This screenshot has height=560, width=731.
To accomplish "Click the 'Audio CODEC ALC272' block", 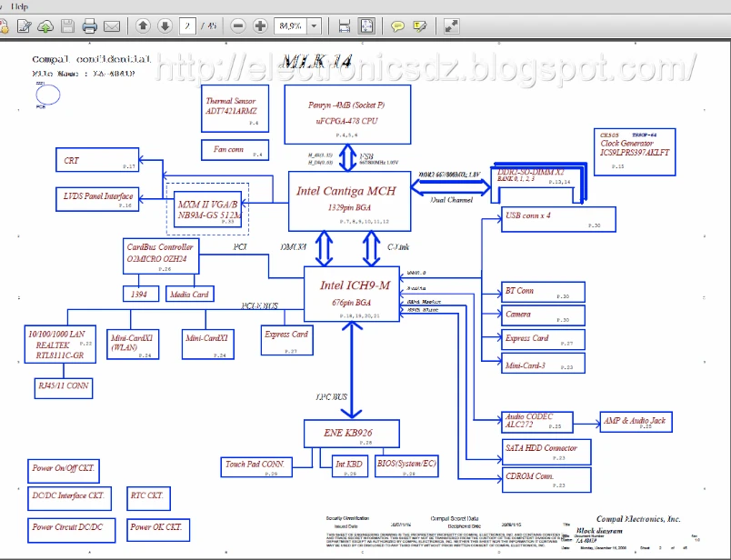I will 537,422.
